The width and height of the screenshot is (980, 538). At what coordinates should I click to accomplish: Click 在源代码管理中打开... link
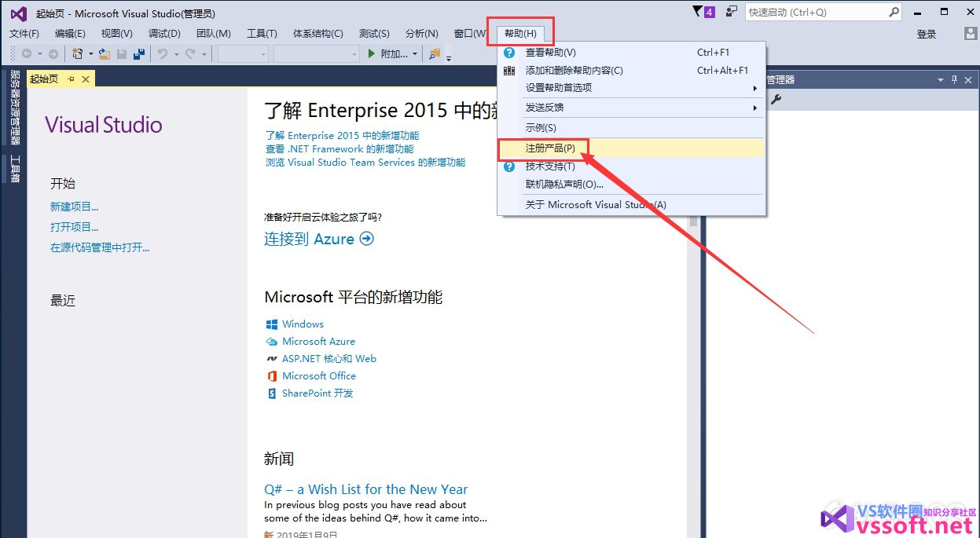pos(100,248)
